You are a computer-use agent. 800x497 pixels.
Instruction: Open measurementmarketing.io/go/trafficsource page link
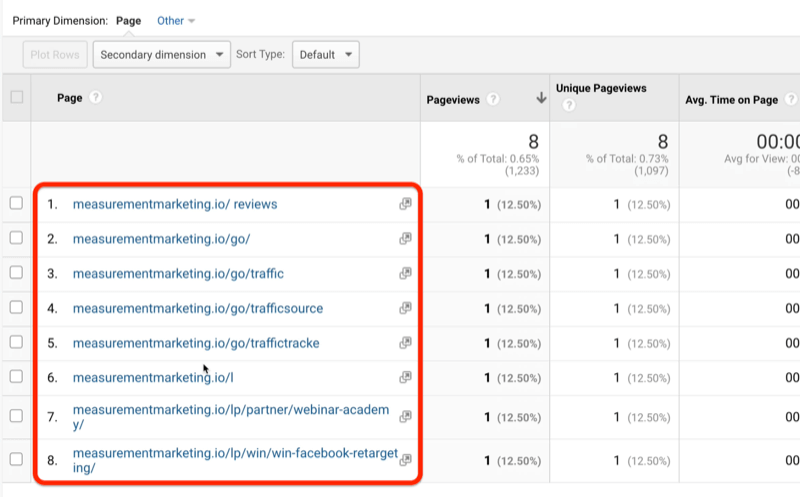(198, 308)
